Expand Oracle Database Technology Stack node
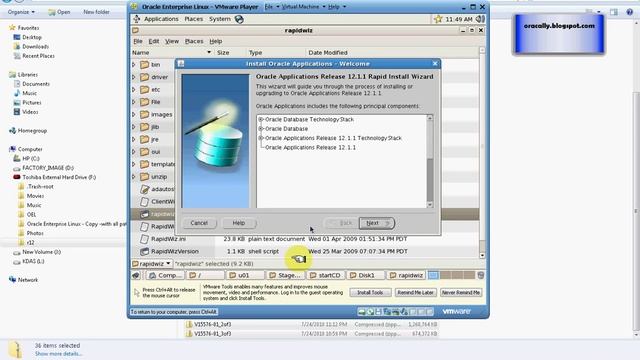The image size is (640, 360). pos(261,119)
